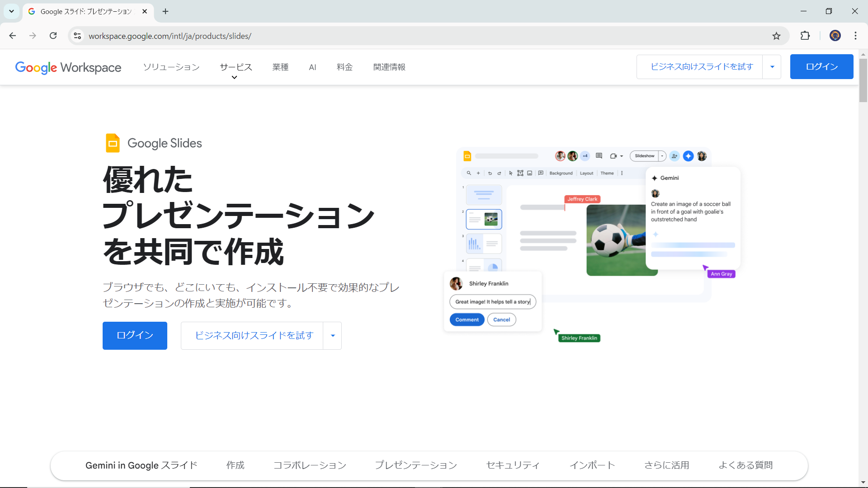The height and width of the screenshot is (488, 868).
Task: Click the page vertical scrollbar thumb
Action: pos(863,80)
